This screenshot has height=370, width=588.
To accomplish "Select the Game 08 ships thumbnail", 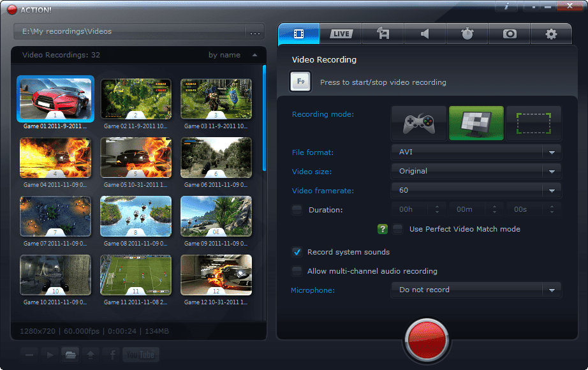I will [136, 216].
